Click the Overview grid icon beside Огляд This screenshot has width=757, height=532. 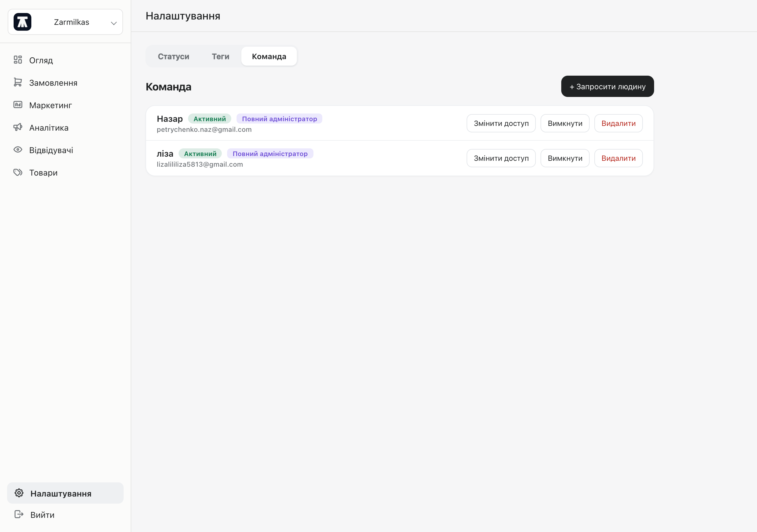[x=18, y=60]
